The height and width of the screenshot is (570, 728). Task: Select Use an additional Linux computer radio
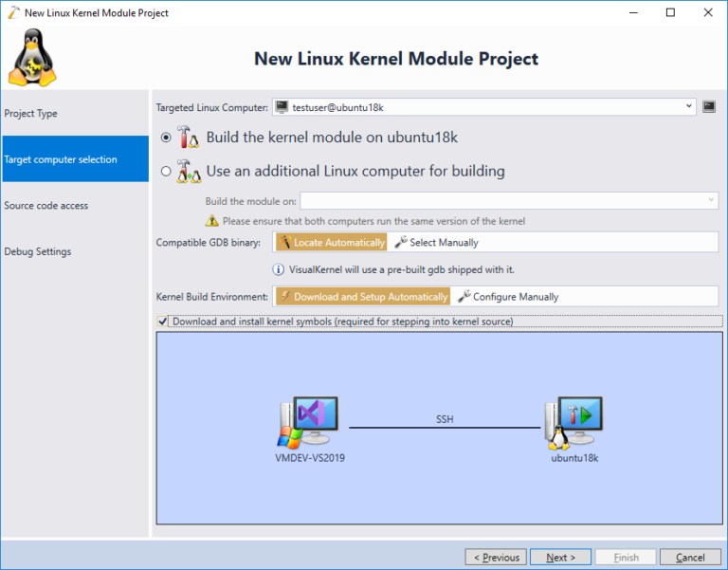coord(166,172)
